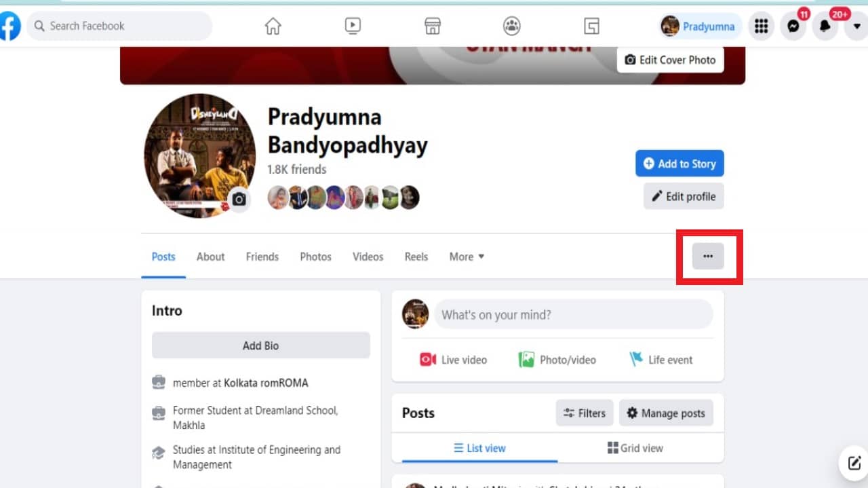
Task: Expand the More tab dropdown
Action: point(467,257)
